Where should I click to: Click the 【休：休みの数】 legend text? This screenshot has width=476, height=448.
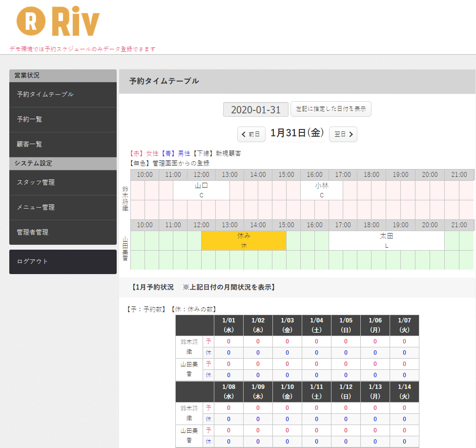(x=194, y=309)
